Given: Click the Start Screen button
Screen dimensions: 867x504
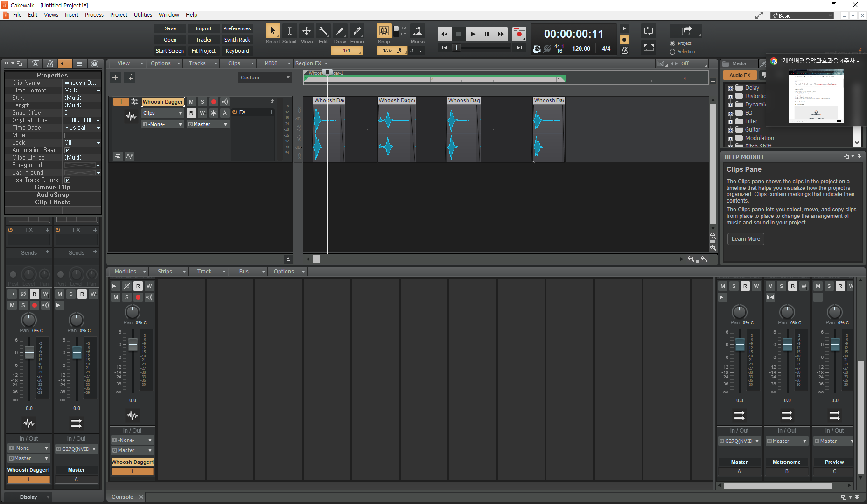Looking at the screenshot, I should click(x=170, y=51).
